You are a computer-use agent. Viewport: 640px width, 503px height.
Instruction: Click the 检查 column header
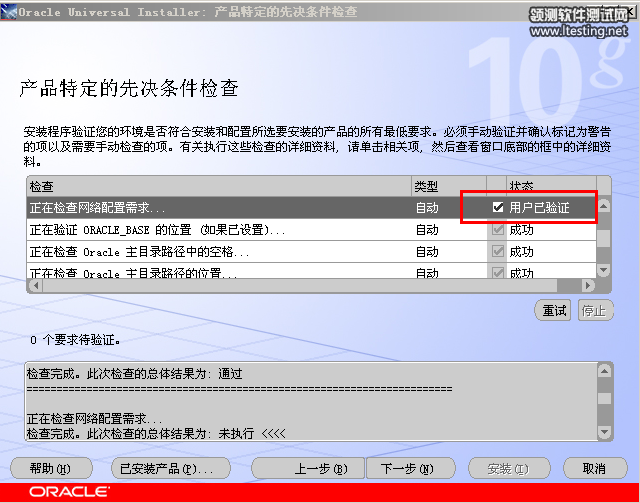(x=220, y=187)
